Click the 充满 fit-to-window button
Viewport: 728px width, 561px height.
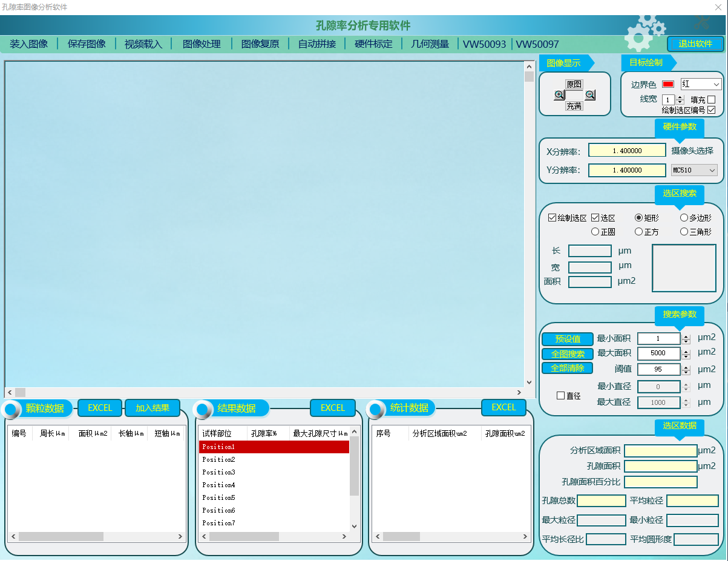coord(574,106)
